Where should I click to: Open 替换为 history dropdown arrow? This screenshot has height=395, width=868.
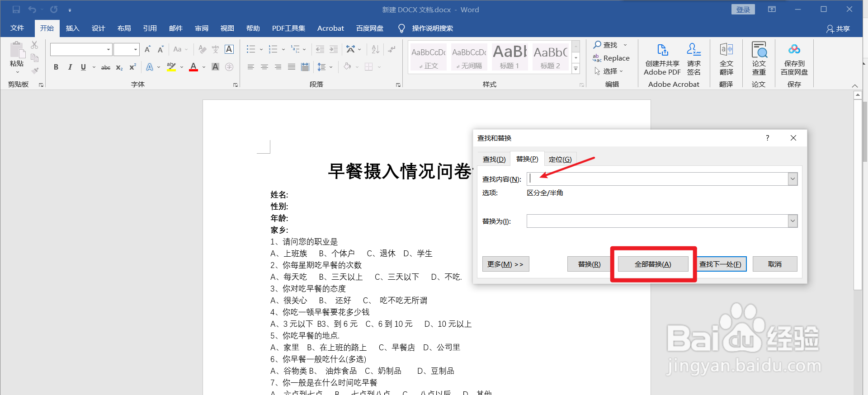[x=793, y=221]
